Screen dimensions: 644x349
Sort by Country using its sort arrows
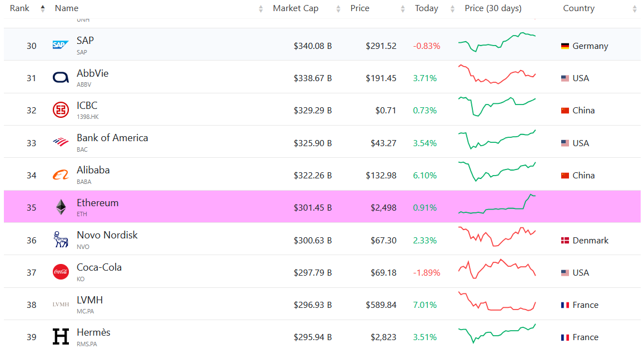pyautogui.click(x=635, y=9)
